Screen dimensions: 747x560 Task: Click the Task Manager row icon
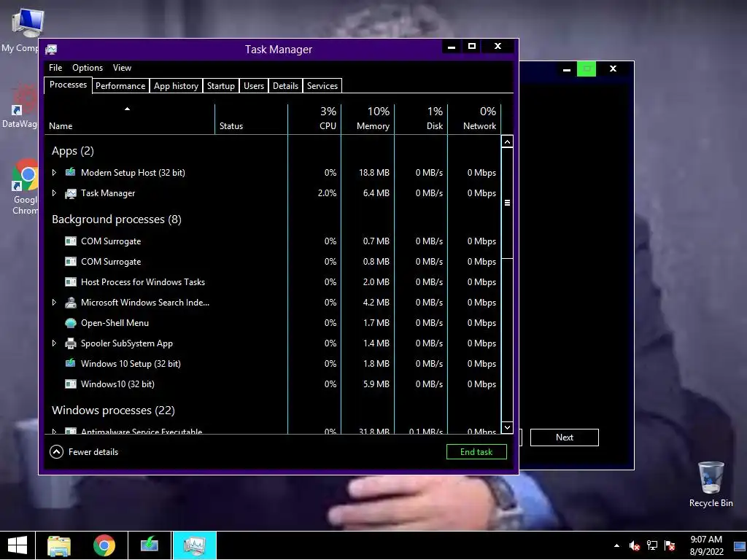click(x=71, y=193)
